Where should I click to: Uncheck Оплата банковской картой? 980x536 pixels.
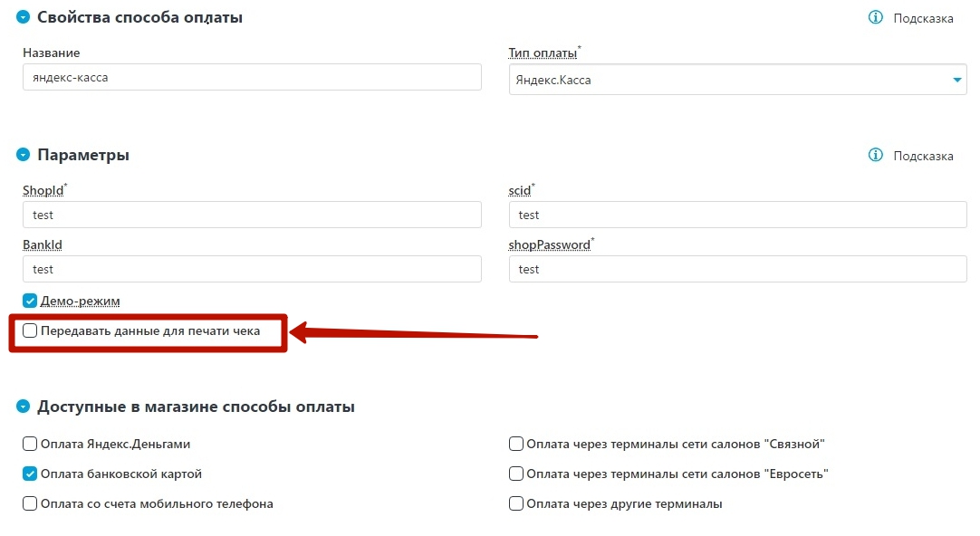tap(30, 474)
